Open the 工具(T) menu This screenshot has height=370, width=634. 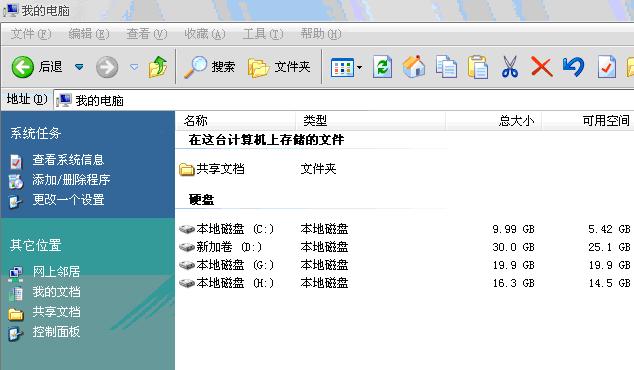(x=263, y=34)
